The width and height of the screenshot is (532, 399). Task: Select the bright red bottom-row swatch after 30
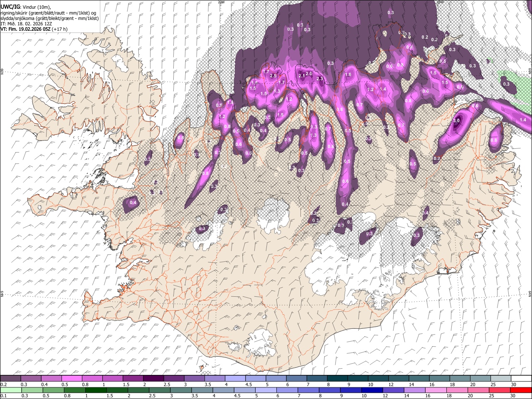coord(520,390)
